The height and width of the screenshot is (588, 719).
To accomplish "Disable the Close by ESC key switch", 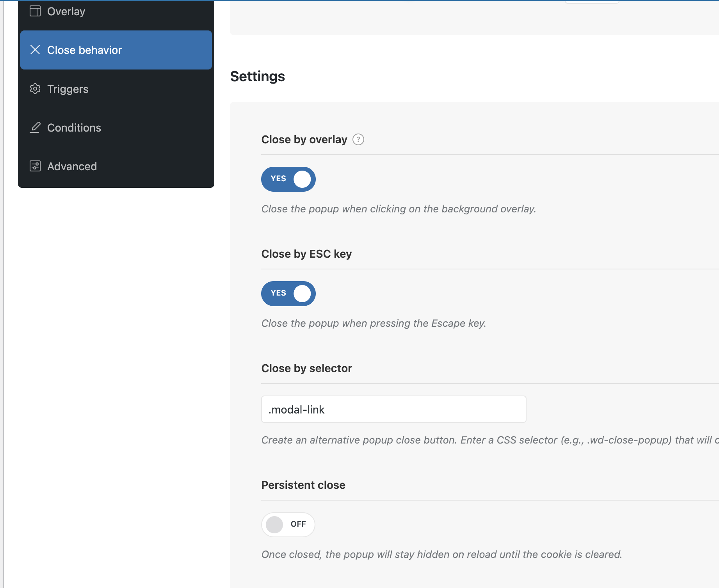I will click(x=288, y=294).
